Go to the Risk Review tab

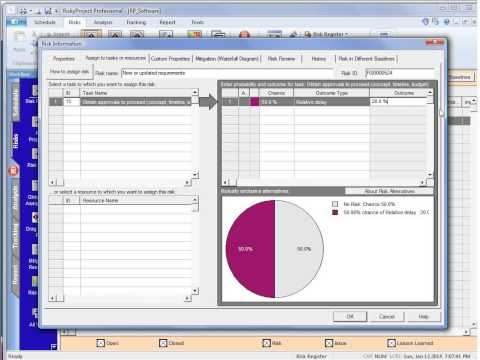click(x=281, y=59)
